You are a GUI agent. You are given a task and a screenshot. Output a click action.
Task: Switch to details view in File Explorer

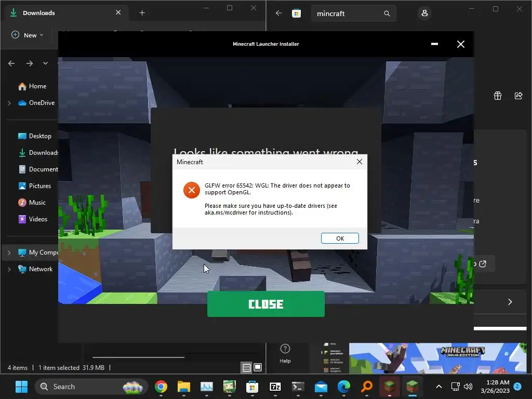[247, 367]
